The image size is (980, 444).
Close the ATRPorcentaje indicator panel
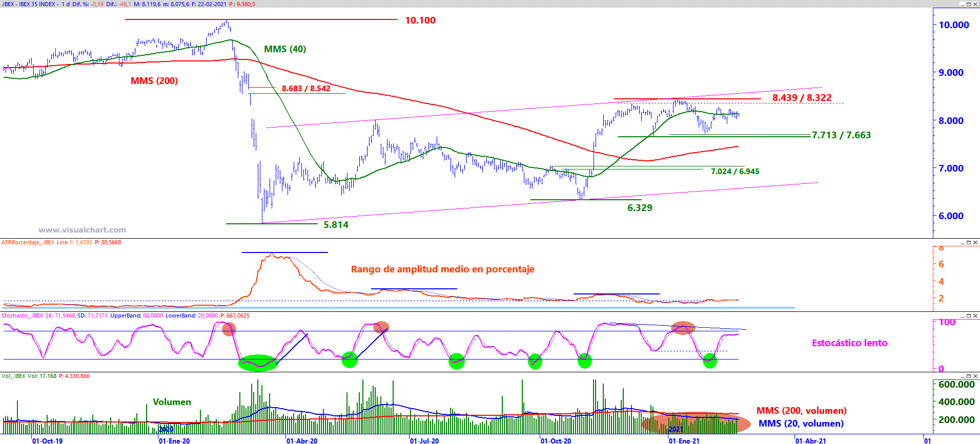[x=975, y=243]
